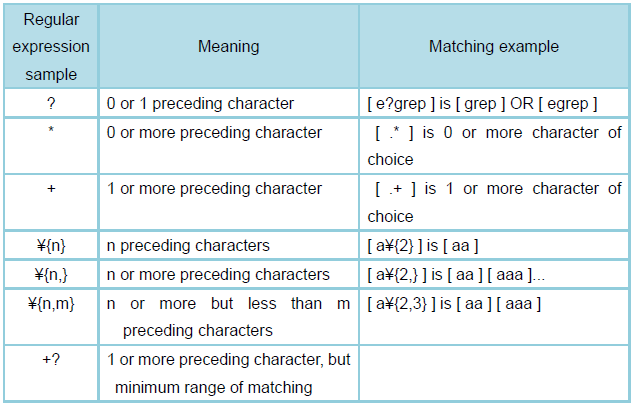This screenshot has width=635, height=406.
Task: Select the "[ .+ ]" matching example cell
Action: [493, 202]
